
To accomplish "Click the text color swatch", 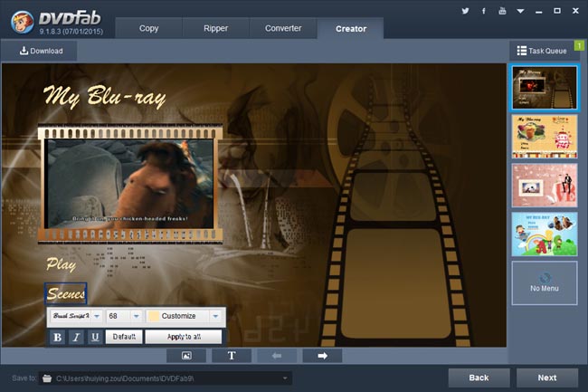I will click(x=153, y=316).
